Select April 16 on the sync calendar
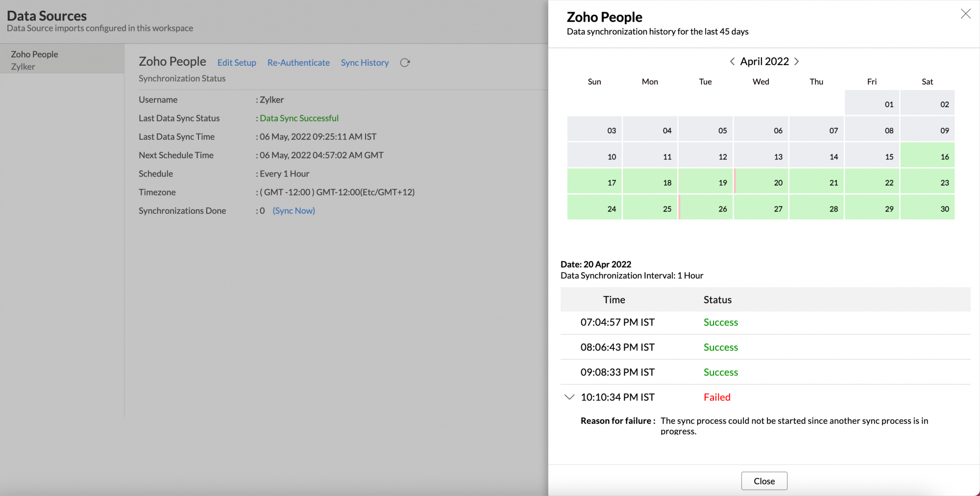This screenshot has width=980, height=496. [x=927, y=155]
